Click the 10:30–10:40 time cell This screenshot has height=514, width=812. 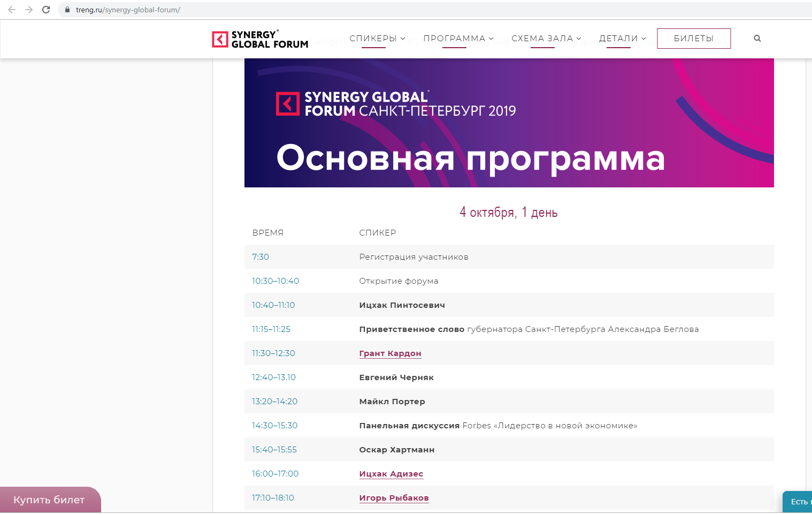[275, 281]
